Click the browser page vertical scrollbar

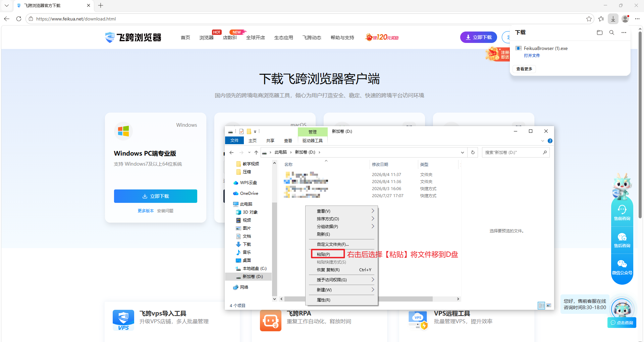[640, 124]
